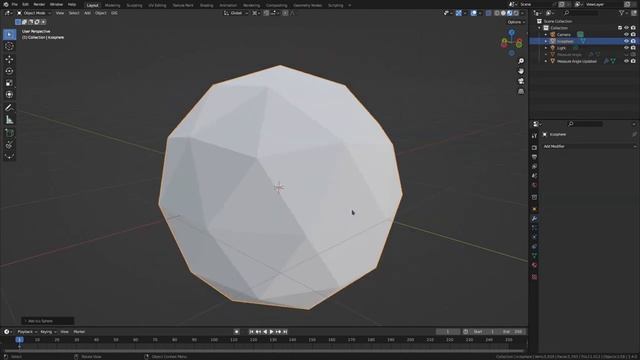This screenshot has height=360, width=640.
Task: Switch perspective/orthographic grid icon
Action: coord(521,92)
